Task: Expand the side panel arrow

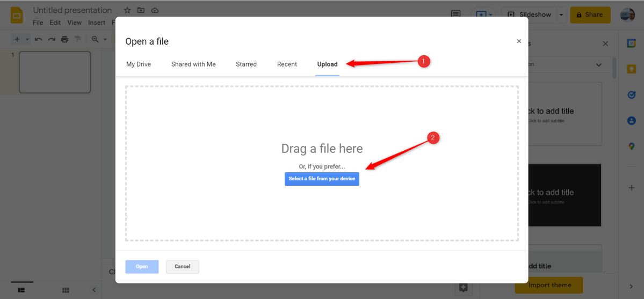Action: click(x=631, y=286)
